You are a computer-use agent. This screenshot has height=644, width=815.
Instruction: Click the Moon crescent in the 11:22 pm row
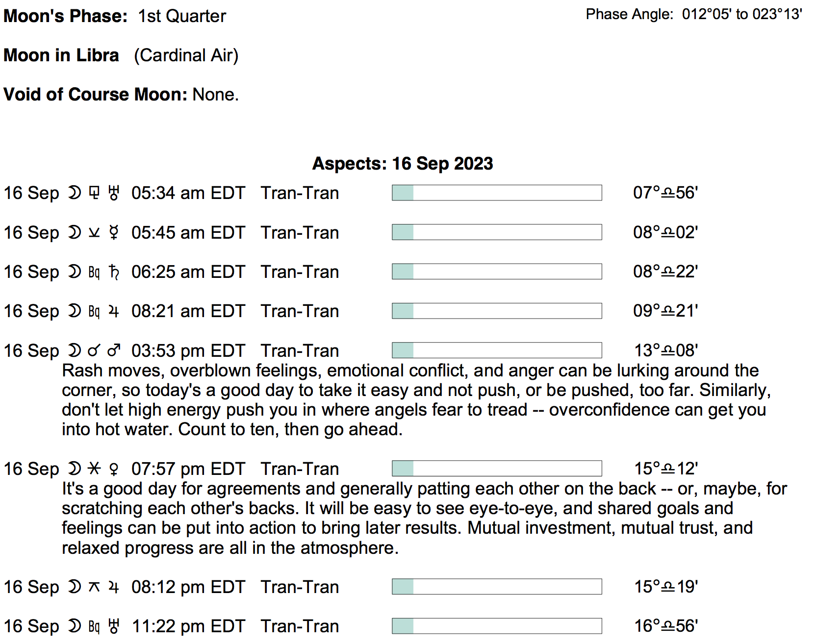(74, 626)
